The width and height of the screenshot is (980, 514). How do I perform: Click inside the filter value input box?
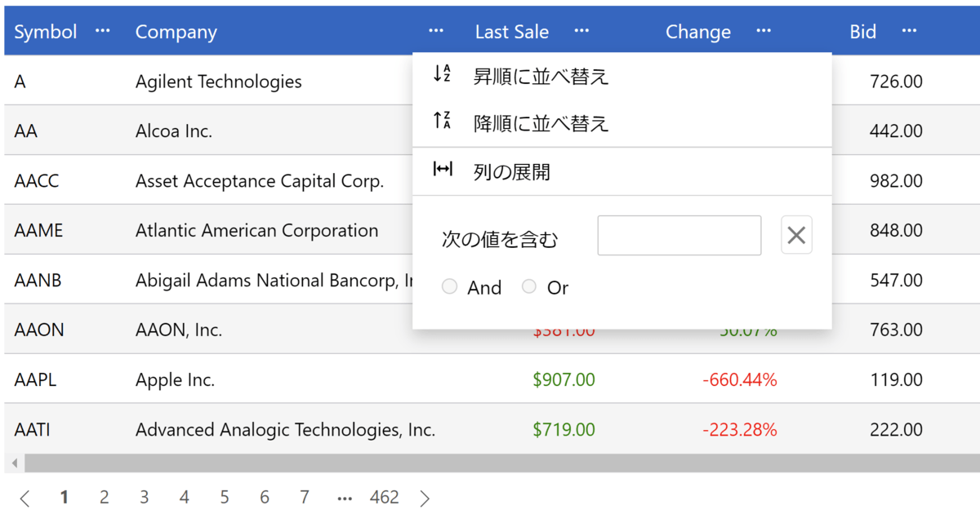coord(679,235)
